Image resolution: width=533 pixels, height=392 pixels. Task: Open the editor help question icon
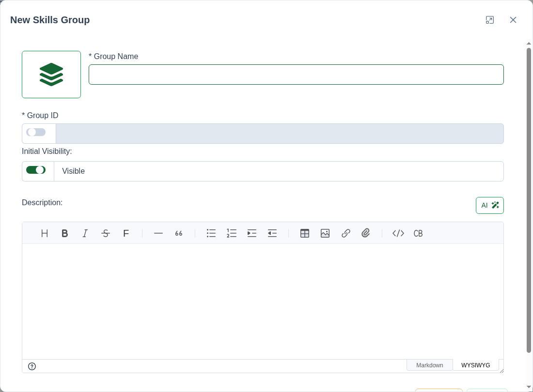(x=32, y=366)
